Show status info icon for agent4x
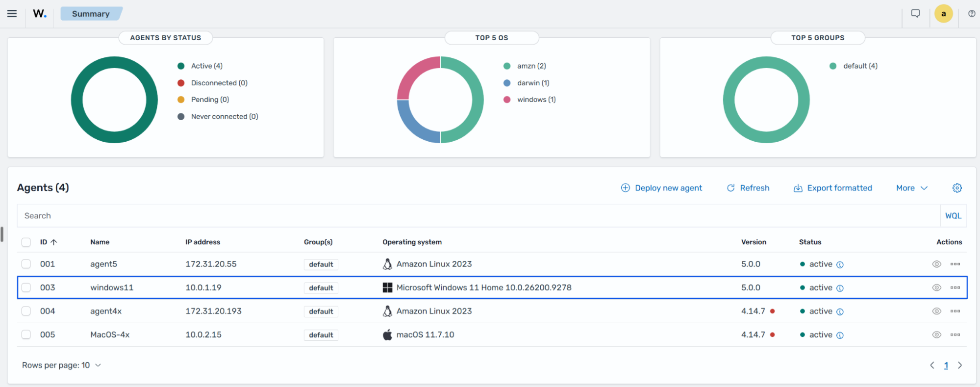The width and height of the screenshot is (980, 387). (x=840, y=312)
